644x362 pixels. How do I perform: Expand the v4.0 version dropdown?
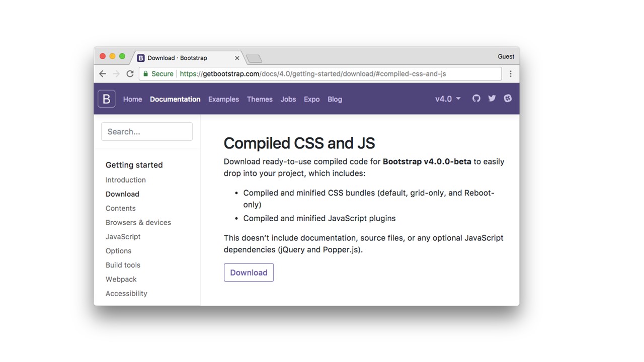coord(448,99)
